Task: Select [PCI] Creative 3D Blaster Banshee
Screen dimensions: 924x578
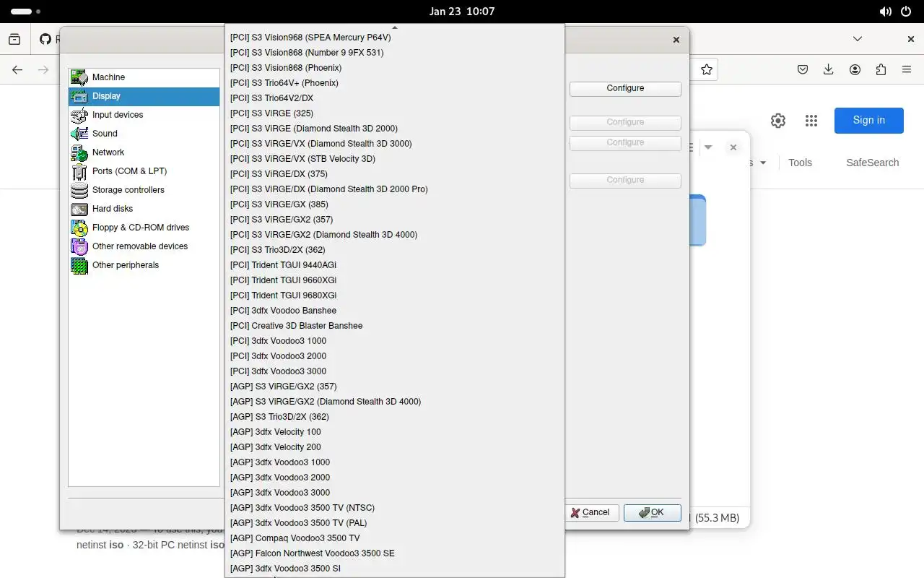Action: tap(395, 326)
